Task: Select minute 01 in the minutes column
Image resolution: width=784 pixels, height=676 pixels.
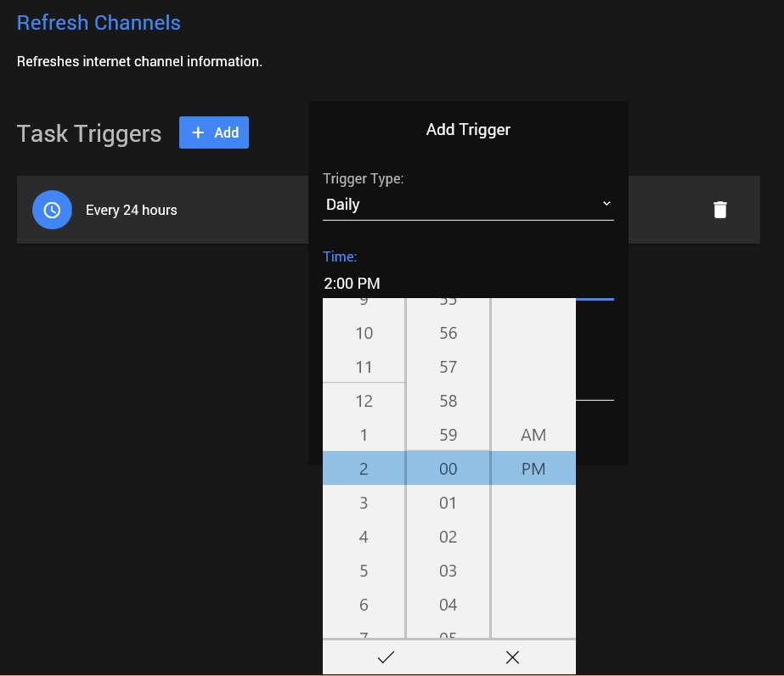Action: 448,503
